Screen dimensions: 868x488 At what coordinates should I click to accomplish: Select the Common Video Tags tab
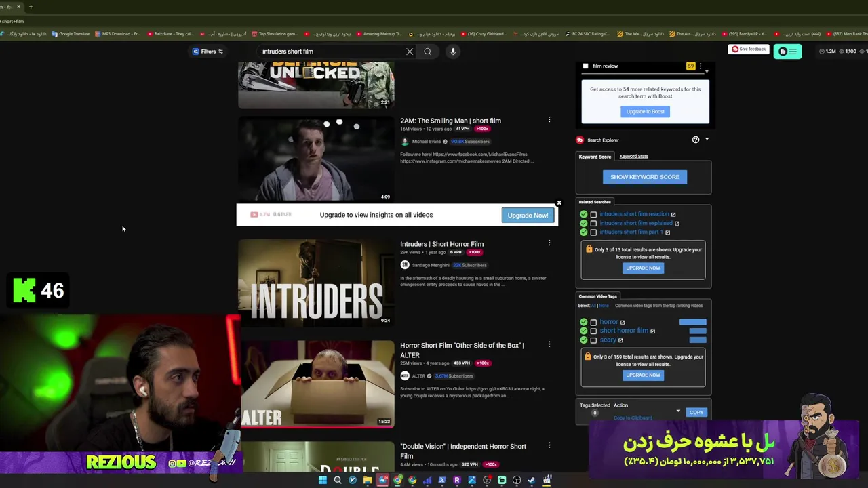point(597,296)
